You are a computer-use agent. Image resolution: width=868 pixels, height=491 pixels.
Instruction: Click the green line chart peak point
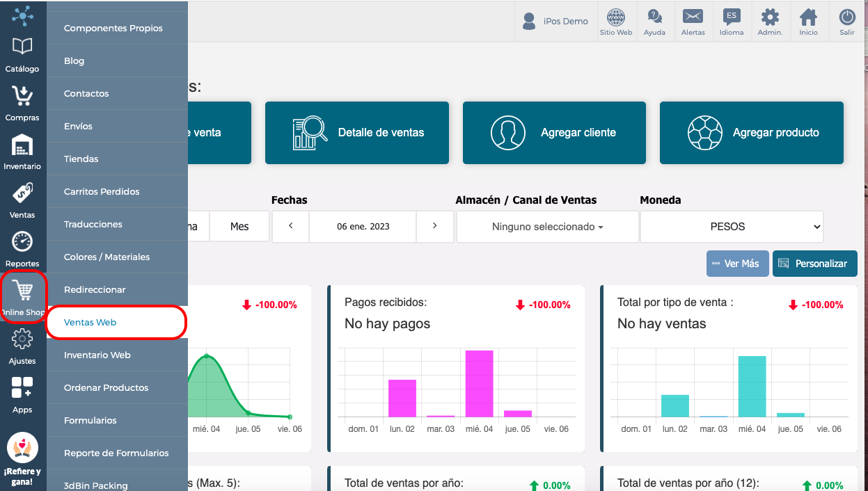tap(206, 356)
